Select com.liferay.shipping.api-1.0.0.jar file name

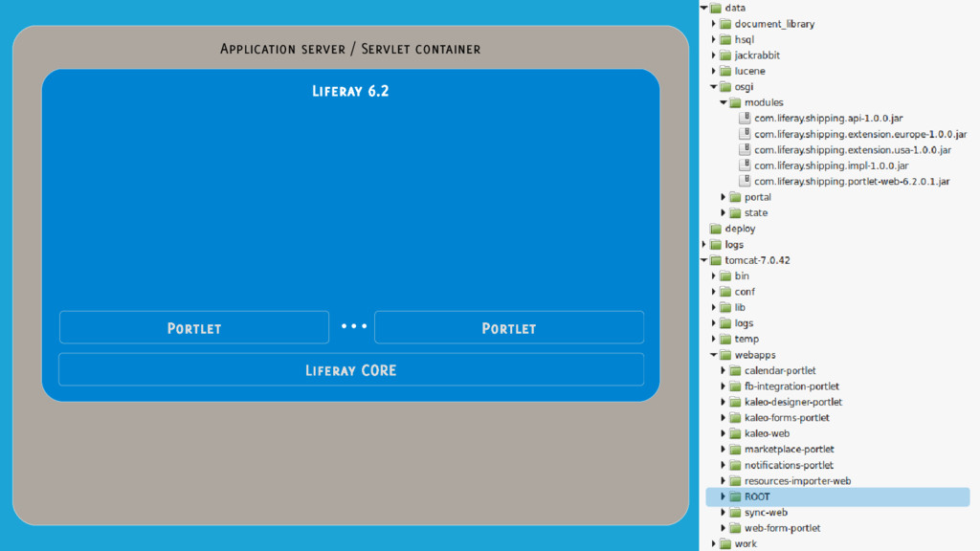coord(828,118)
